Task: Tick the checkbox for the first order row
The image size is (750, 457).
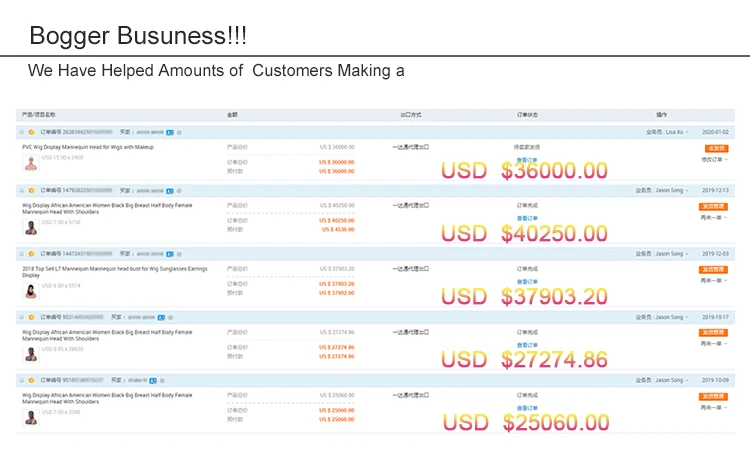Action: click(x=21, y=132)
